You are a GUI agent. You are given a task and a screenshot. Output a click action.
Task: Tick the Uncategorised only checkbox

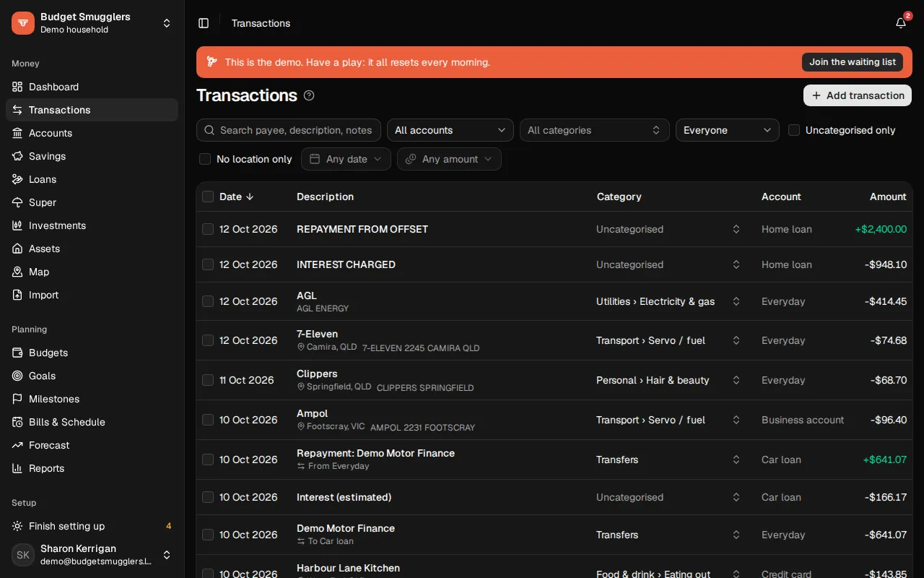pyautogui.click(x=794, y=130)
